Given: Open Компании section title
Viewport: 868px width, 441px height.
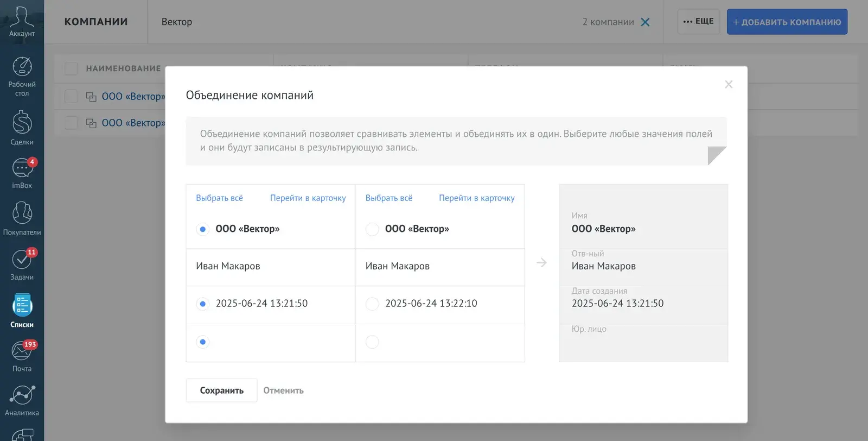Looking at the screenshot, I should [96, 22].
